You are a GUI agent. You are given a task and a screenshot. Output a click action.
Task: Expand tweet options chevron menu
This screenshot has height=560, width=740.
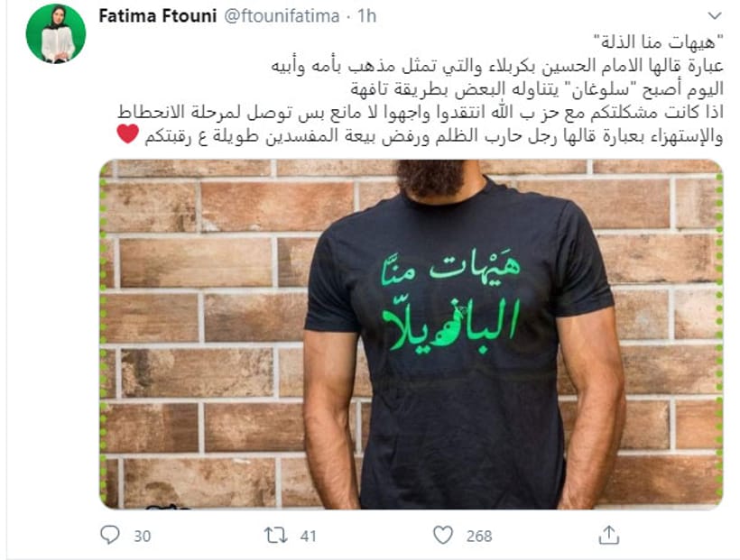(715, 16)
